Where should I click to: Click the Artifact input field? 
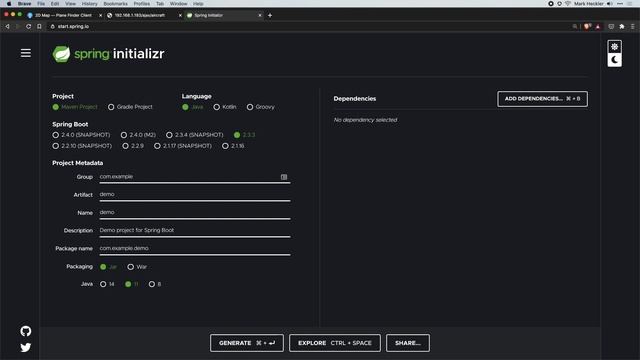195,195
